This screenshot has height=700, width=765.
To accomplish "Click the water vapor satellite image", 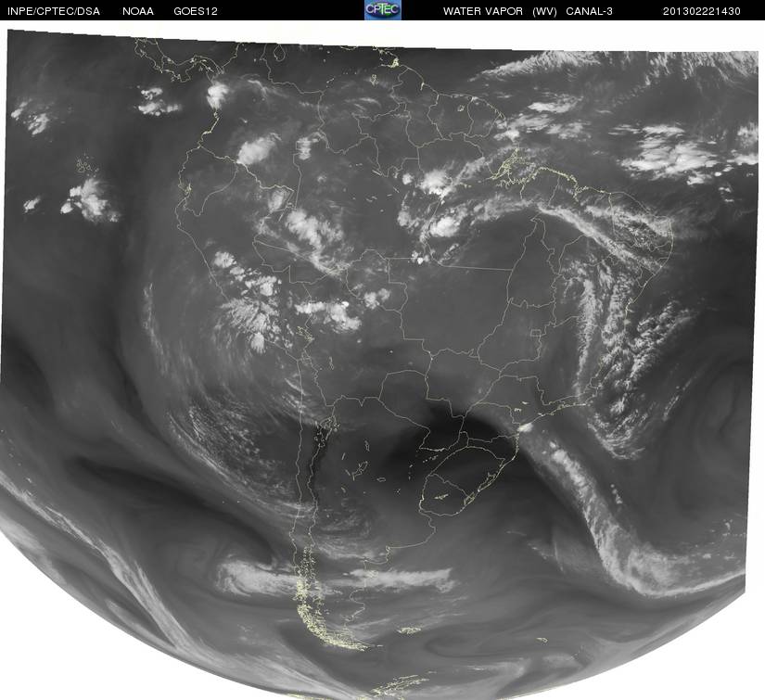I will [x=380, y=363].
